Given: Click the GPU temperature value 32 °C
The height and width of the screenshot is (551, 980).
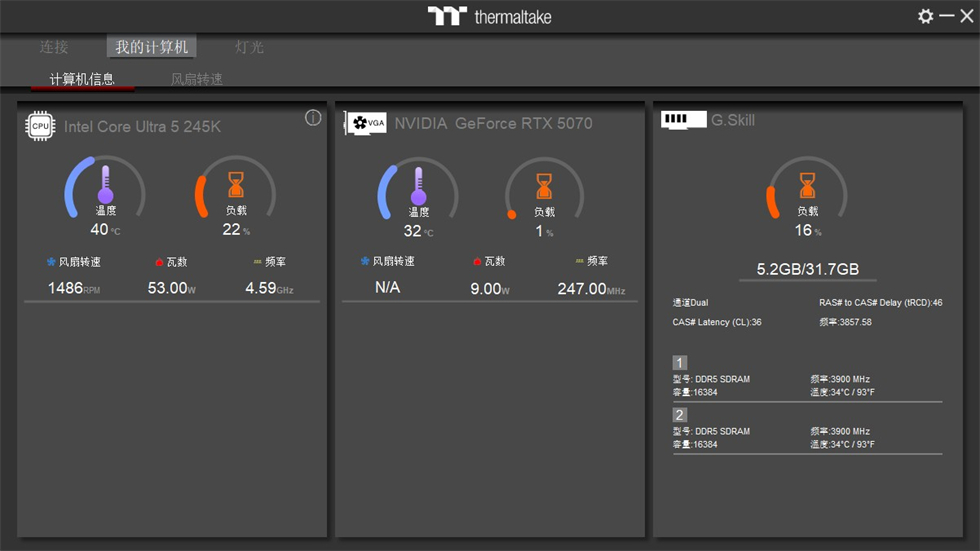Looking at the screenshot, I should coord(418,231).
